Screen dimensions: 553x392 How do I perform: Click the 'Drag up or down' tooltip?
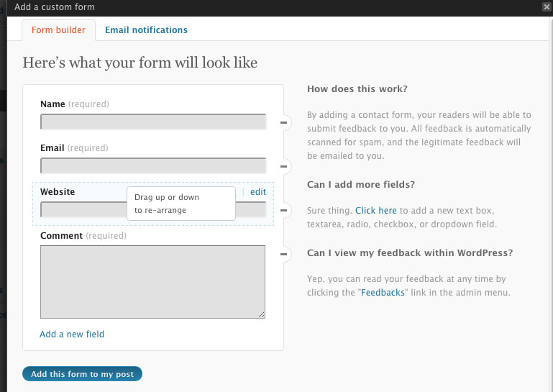[180, 204]
